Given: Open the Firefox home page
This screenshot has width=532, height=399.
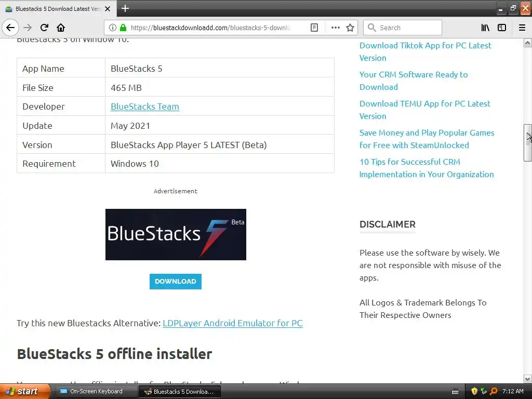Looking at the screenshot, I should click(x=61, y=28).
